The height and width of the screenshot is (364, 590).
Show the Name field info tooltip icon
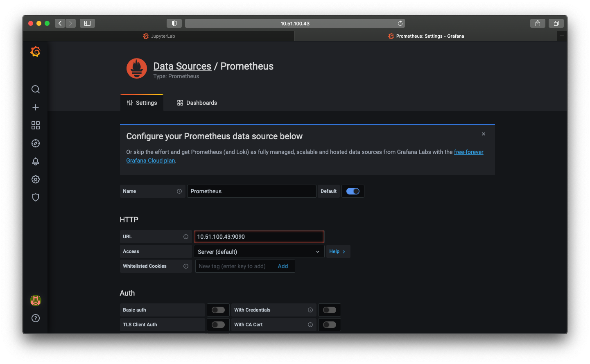[x=179, y=191]
